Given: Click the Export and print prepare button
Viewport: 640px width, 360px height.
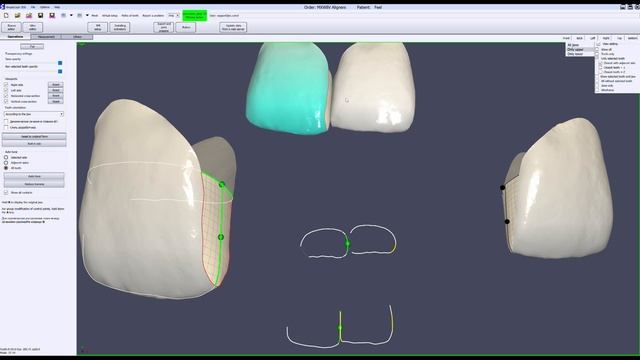Looking at the screenshot, I should [x=163, y=27].
